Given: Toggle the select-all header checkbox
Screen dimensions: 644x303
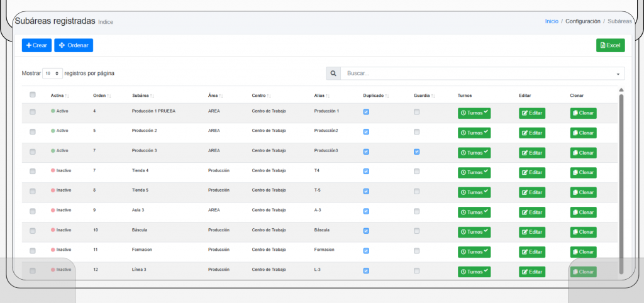Looking at the screenshot, I should coord(33,94).
